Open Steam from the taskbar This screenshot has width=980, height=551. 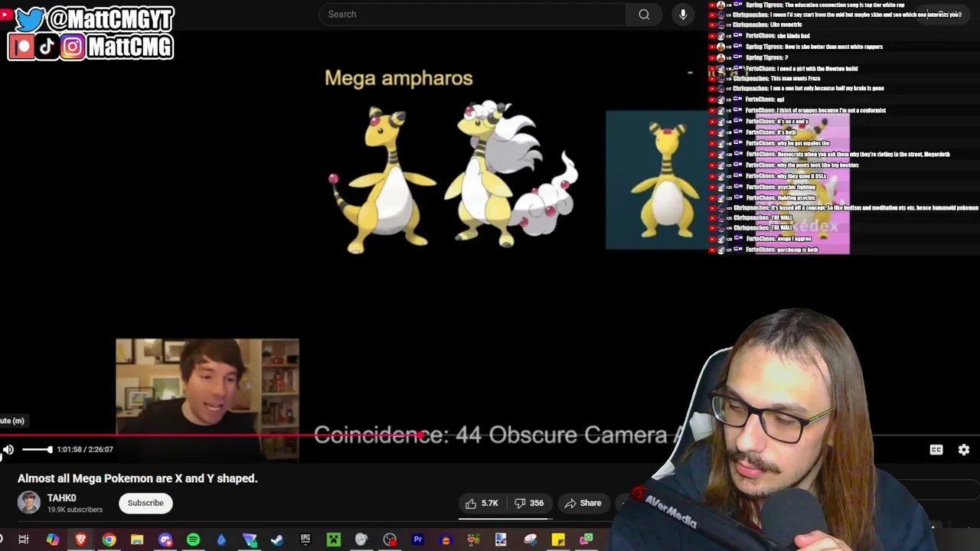pyautogui.click(x=277, y=540)
